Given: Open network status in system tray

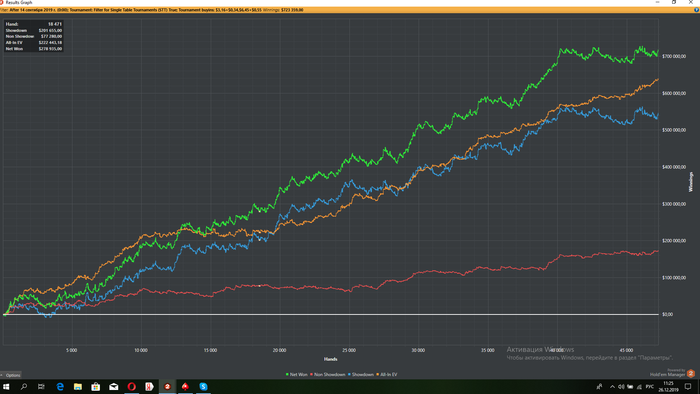Looking at the screenshot, I should [639, 387].
